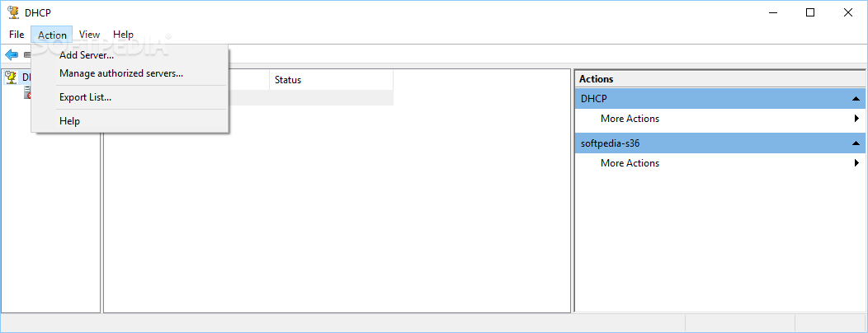The width and height of the screenshot is (868, 333).
Task: Open the File menu
Action: point(17,35)
